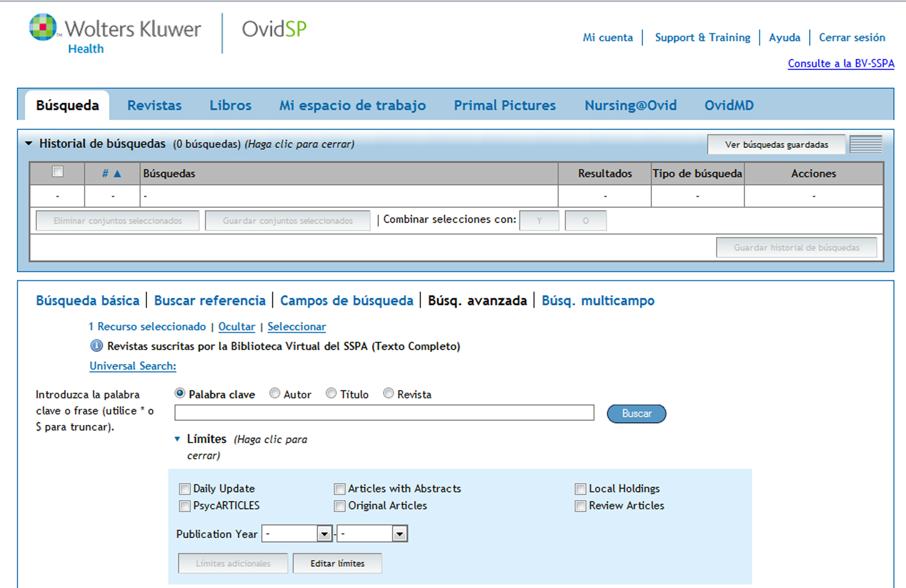
Task: Open display options with the lines icon
Action: tap(866, 144)
